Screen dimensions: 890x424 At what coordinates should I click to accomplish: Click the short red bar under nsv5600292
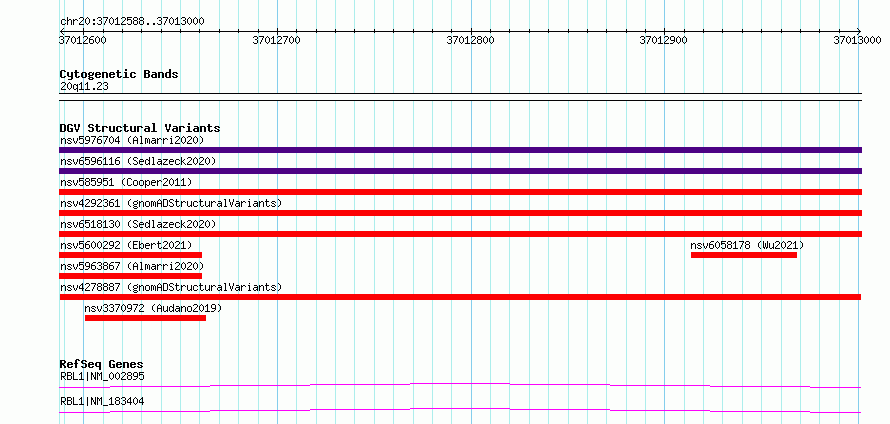[131, 255]
